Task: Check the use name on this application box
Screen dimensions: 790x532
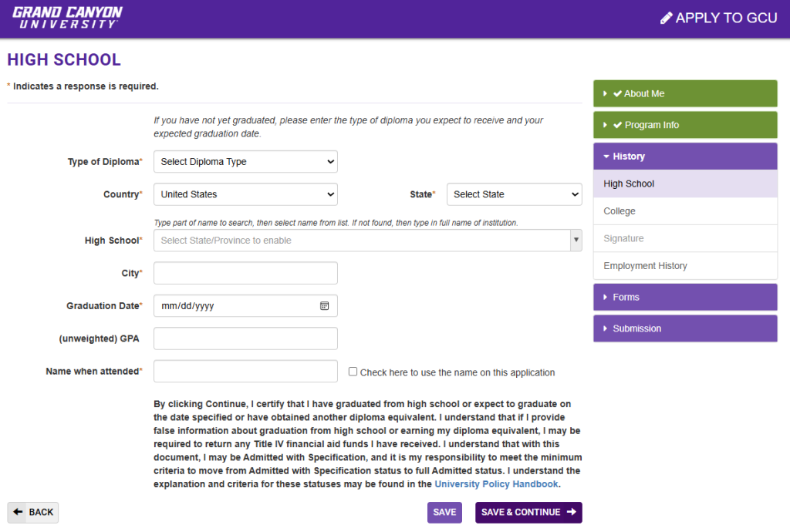Action: [353, 372]
